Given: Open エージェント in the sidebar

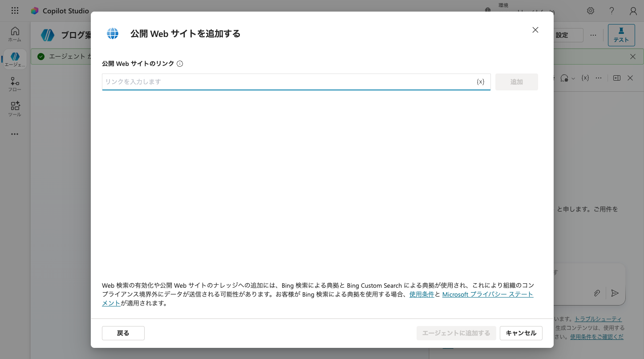Looking at the screenshot, I should coord(15,59).
